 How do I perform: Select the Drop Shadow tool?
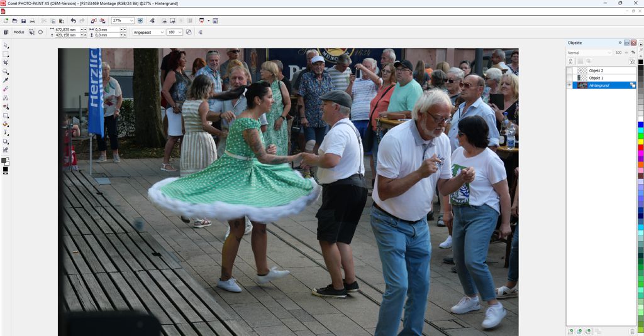coord(6,141)
